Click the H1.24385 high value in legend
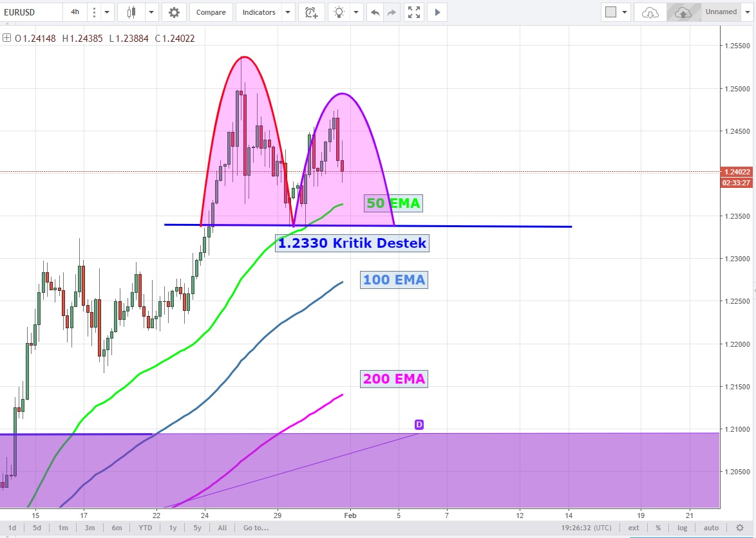The height and width of the screenshot is (538, 756). (82, 39)
